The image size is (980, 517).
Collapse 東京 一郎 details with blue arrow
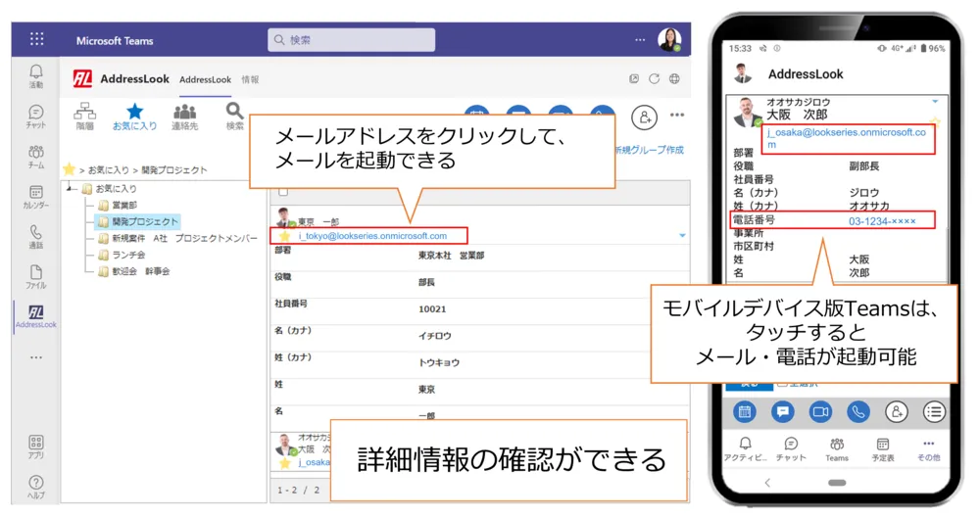682,236
